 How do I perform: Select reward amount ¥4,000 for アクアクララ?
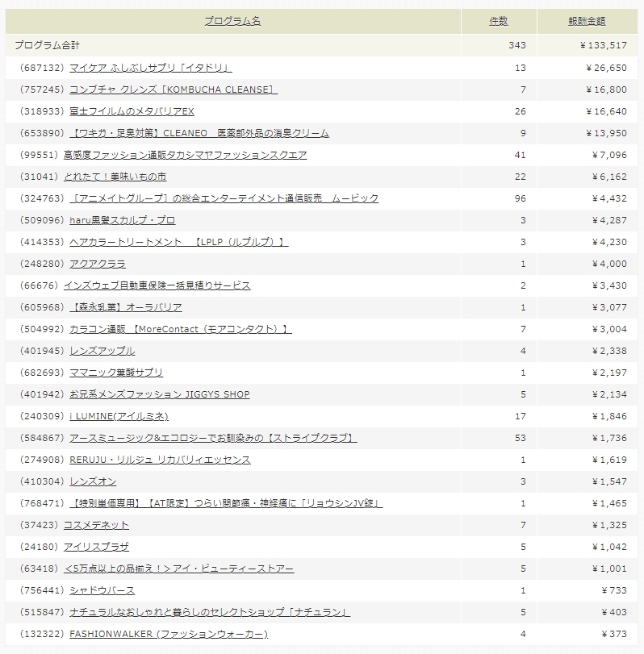[609, 264]
